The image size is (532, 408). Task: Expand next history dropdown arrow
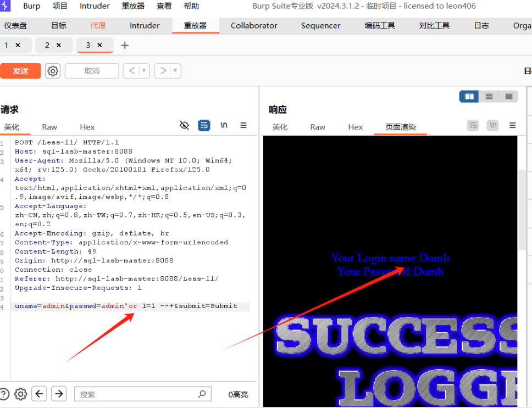[175, 71]
